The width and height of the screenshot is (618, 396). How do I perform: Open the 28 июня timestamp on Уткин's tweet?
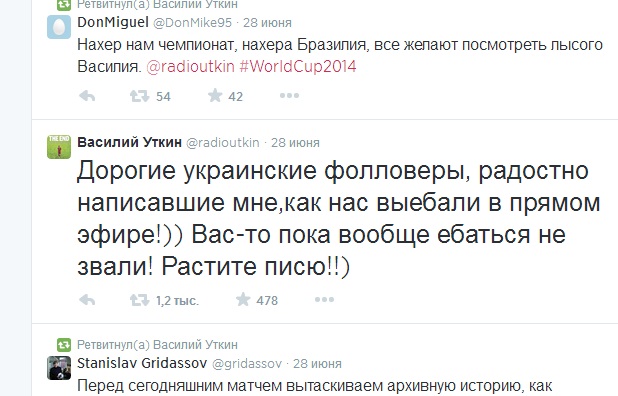(x=295, y=143)
